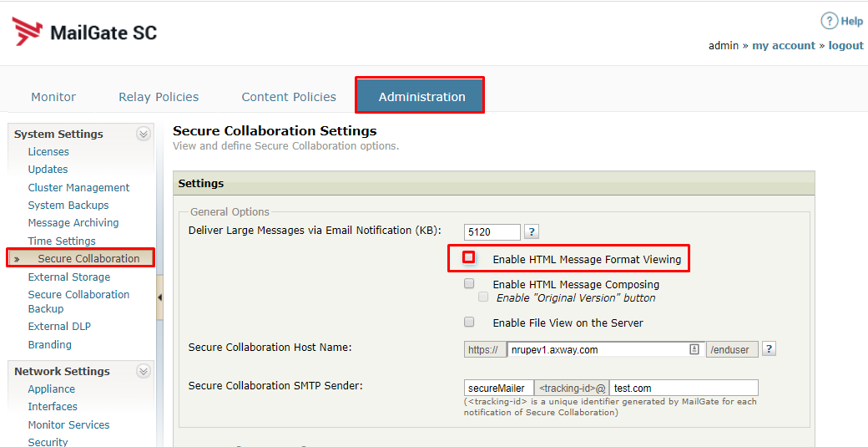The image size is (868, 447).
Task: Enable HTML Message Format Viewing checkbox
Action: [x=469, y=258]
